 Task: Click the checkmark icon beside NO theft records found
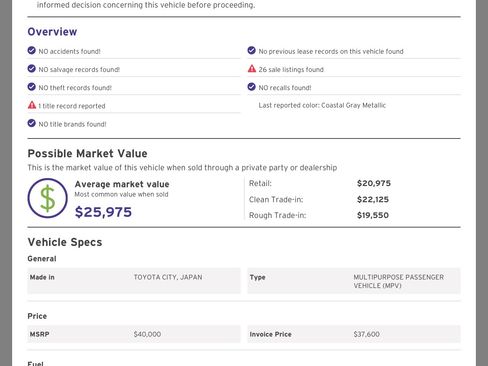pos(32,87)
